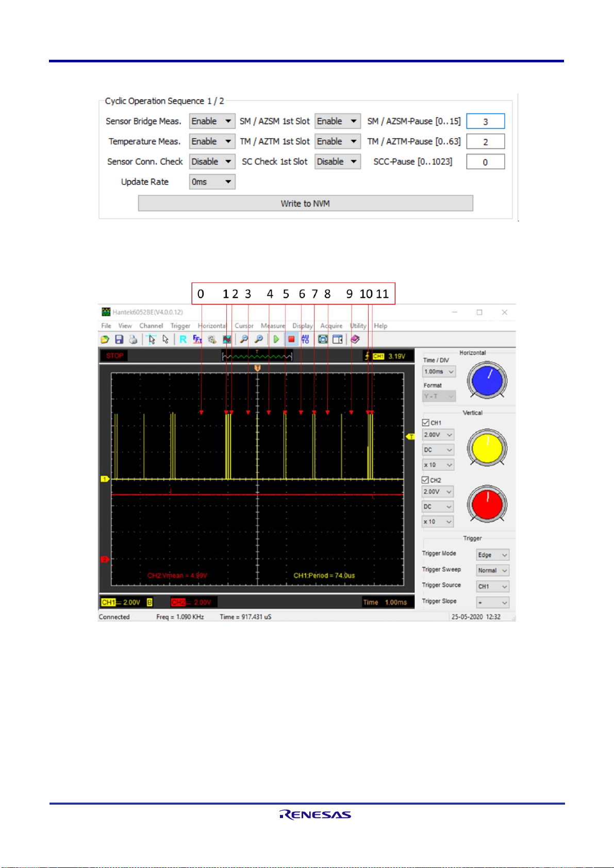Click the color palette icon
614x868 pixels.
pos(212,339)
